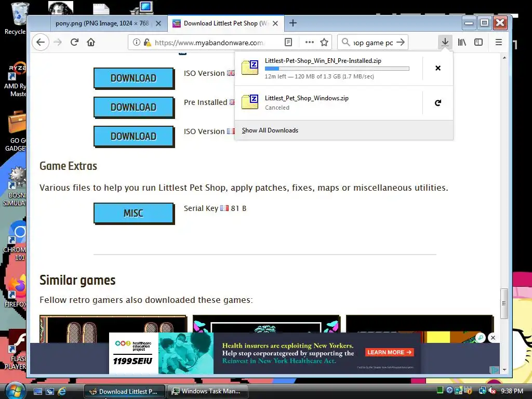Submit search with the arrow button
This screenshot has width=532, height=399.
click(401, 43)
